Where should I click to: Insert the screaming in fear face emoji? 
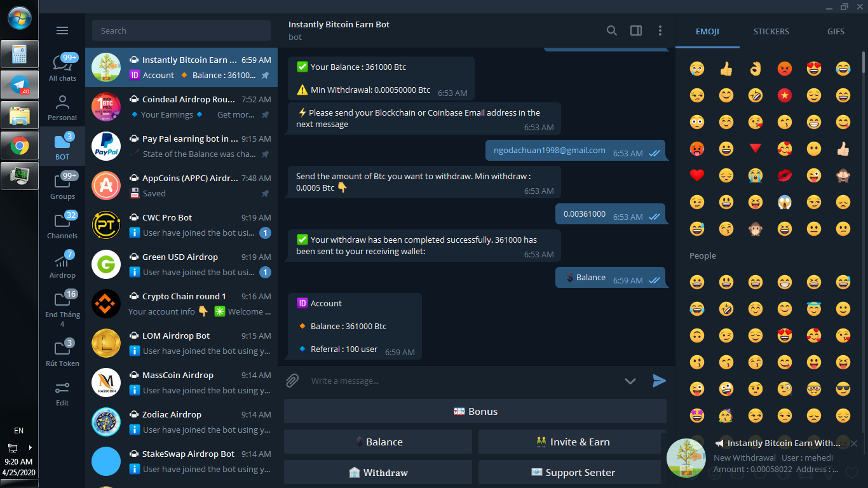pos(785,202)
